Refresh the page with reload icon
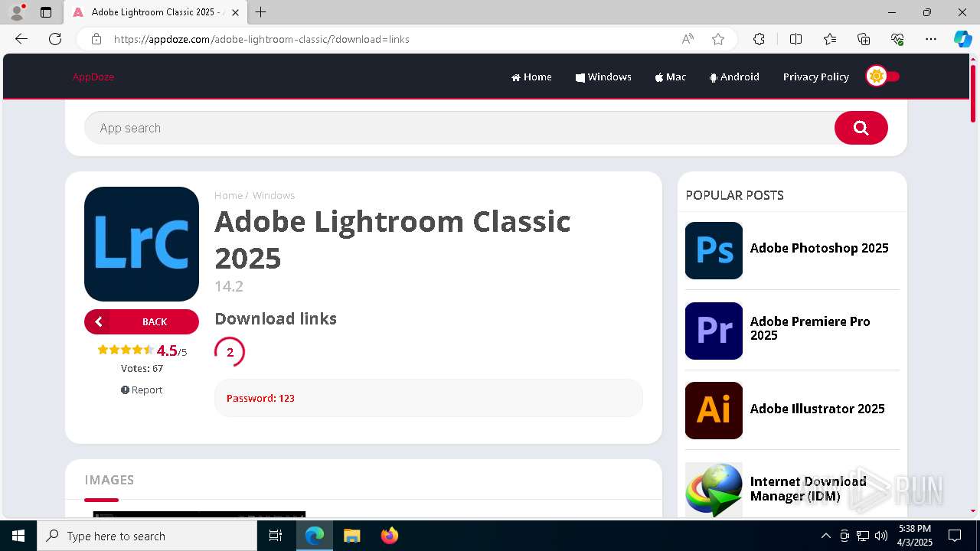The height and width of the screenshot is (551, 980). [x=55, y=39]
